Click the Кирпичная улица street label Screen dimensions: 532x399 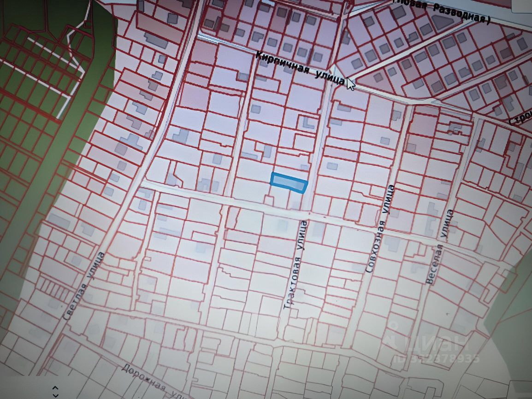point(300,68)
